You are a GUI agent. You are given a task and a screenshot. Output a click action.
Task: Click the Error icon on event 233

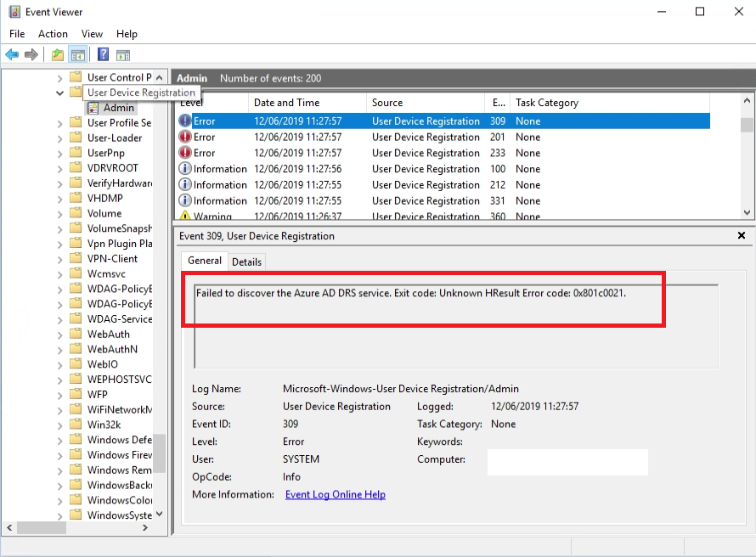point(185,153)
